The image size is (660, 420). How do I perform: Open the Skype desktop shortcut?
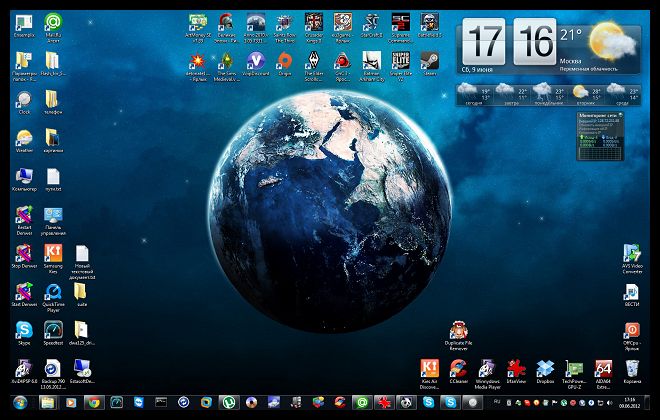24,333
